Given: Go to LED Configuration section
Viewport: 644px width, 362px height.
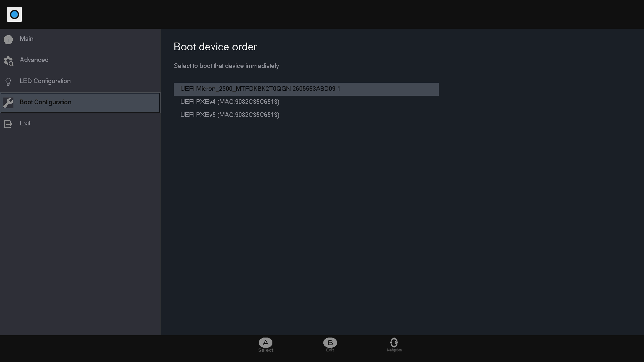Looking at the screenshot, I should (x=80, y=81).
